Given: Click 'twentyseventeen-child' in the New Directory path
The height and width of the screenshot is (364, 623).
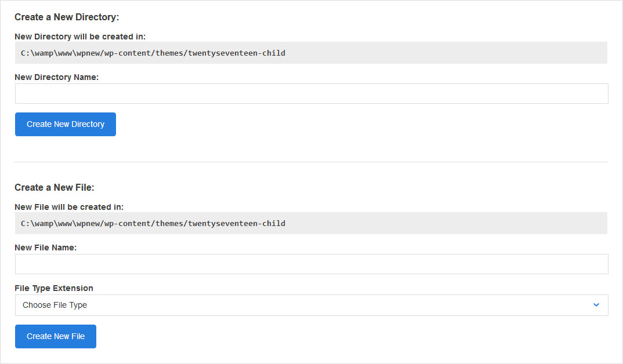Looking at the screenshot, I should [x=237, y=53].
